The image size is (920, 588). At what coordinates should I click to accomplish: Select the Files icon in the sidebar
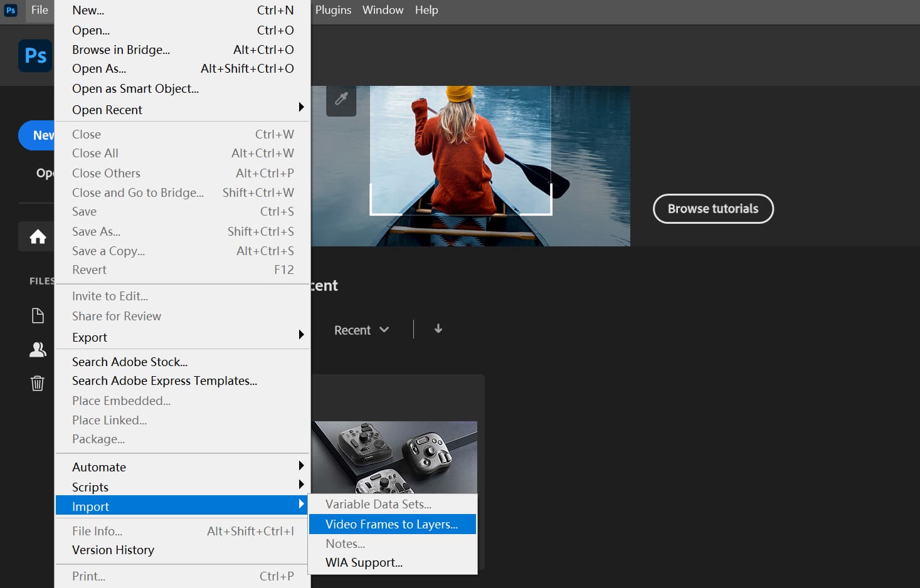coord(38,315)
